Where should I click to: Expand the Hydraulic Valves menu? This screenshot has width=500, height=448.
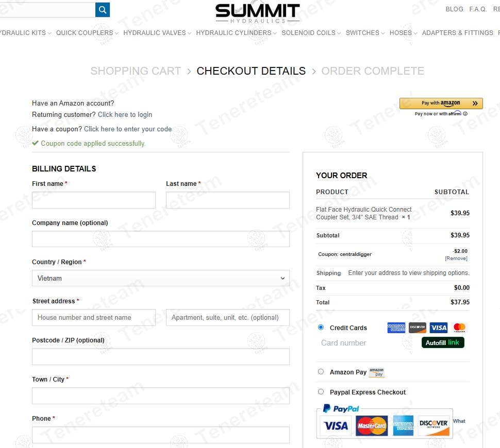point(157,33)
